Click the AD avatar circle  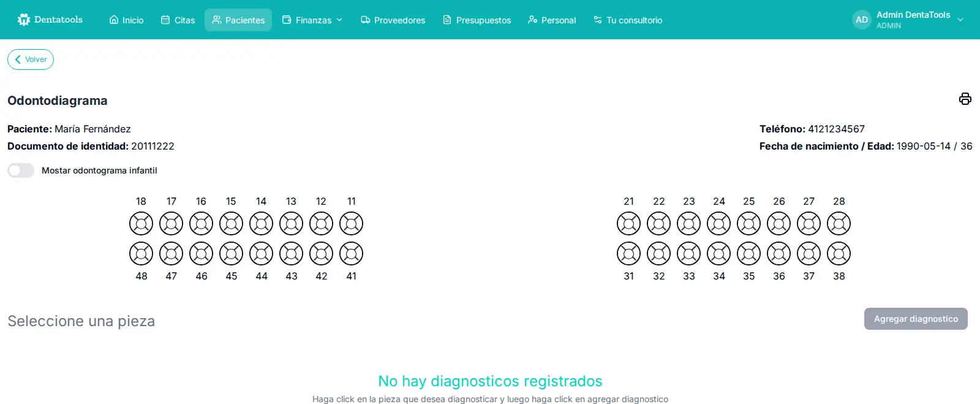point(862,20)
